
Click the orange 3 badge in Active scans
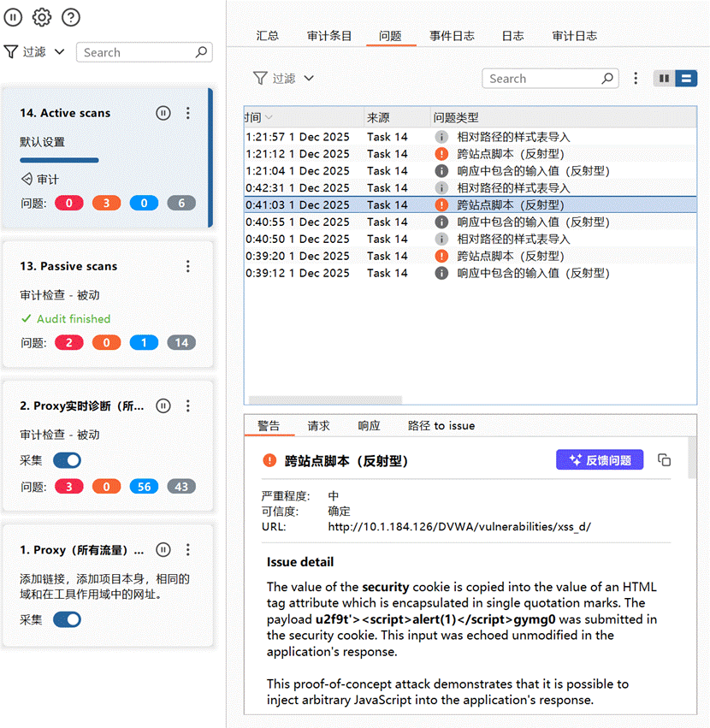coord(106,203)
